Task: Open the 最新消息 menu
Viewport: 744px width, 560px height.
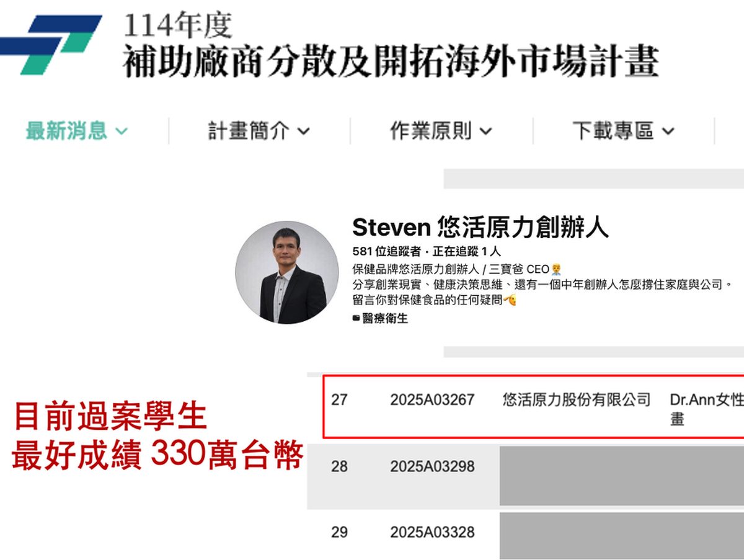Action: (76, 131)
